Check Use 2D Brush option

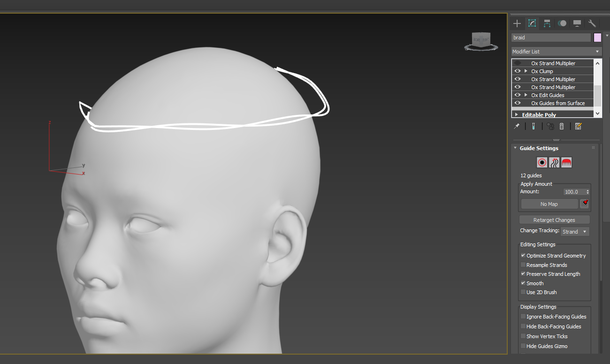[x=523, y=292]
